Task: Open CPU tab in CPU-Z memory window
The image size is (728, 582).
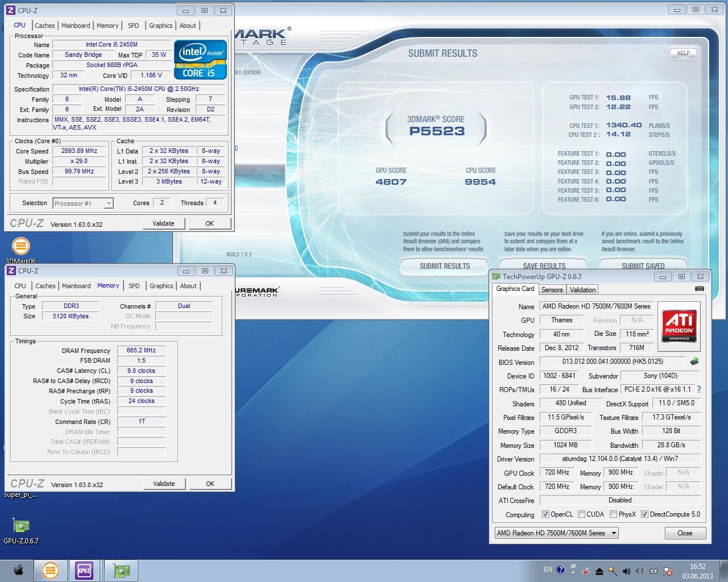Action: 20,286
